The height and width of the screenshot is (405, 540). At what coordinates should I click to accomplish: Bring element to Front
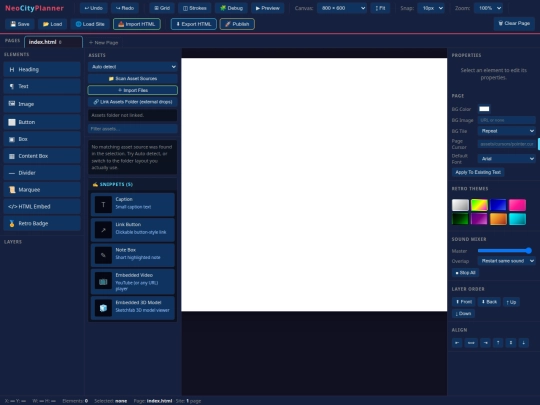click(464, 302)
